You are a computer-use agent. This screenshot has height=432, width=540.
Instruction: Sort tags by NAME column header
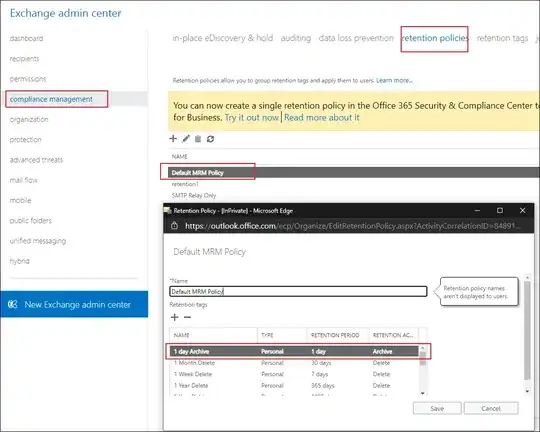[x=214, y=335]
